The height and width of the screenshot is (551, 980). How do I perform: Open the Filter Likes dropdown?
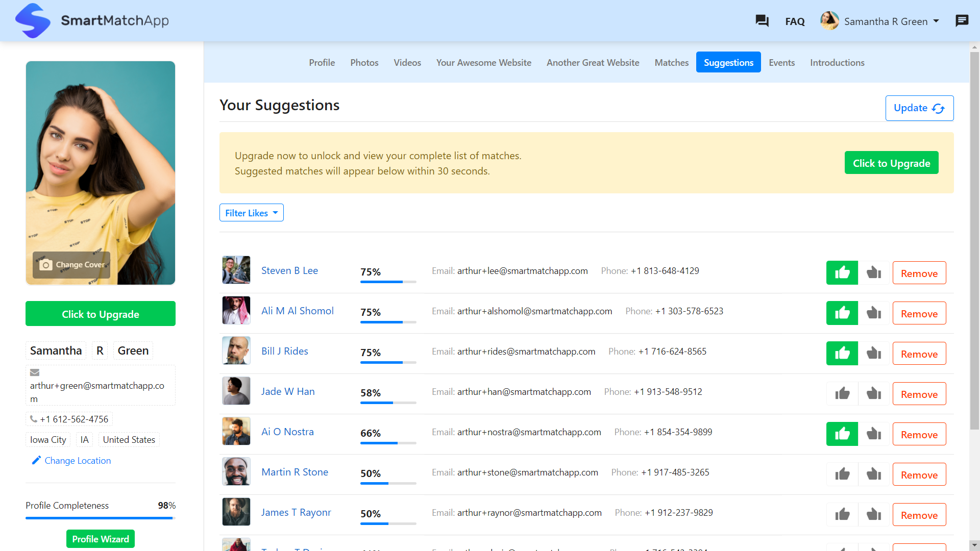pyautogui.click(x=251, y=213)
